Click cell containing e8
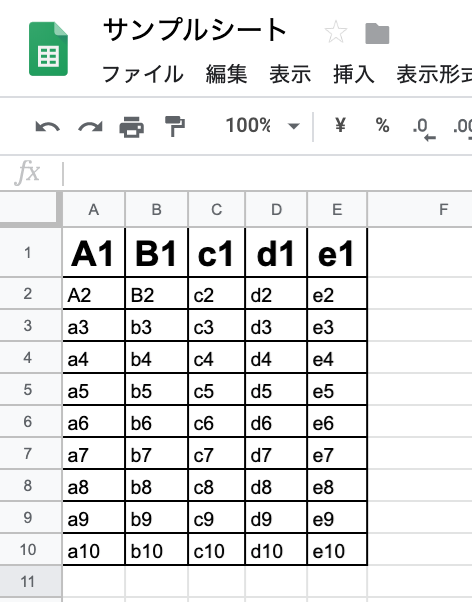This screenshot has width=472, height=602. (337, 485)
